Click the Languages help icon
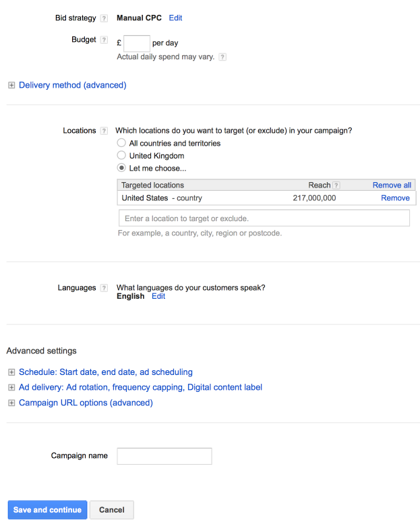 point(104,288)
